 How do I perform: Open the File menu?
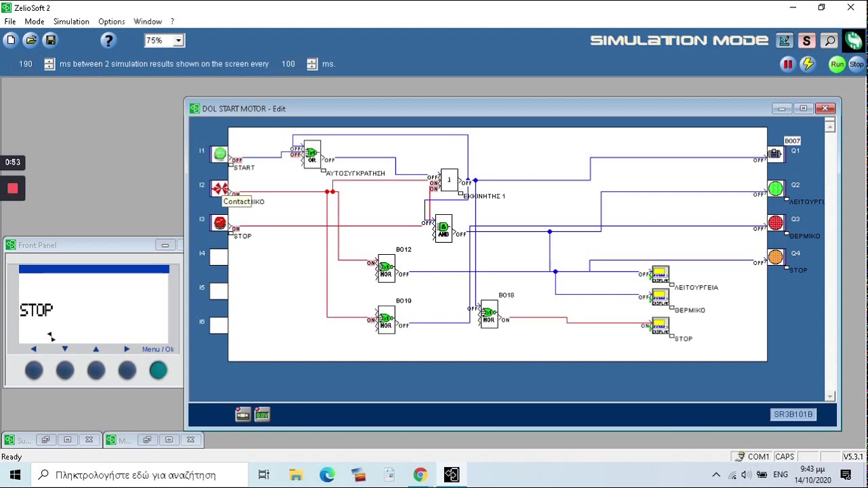coord(10,22)
